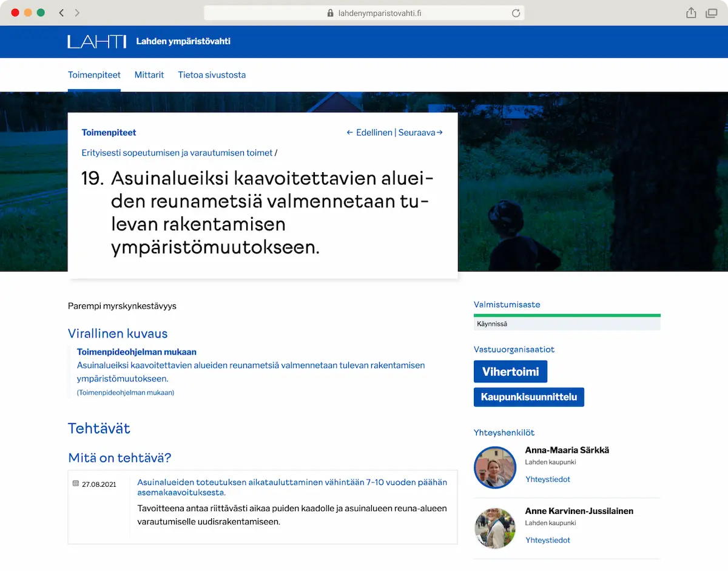Screen dimensions: 728x571
Task: Open task link Asuinalueiden toteutuksen aikatauluttaminen
Action: pyautogui.click(x=292, y=487)
